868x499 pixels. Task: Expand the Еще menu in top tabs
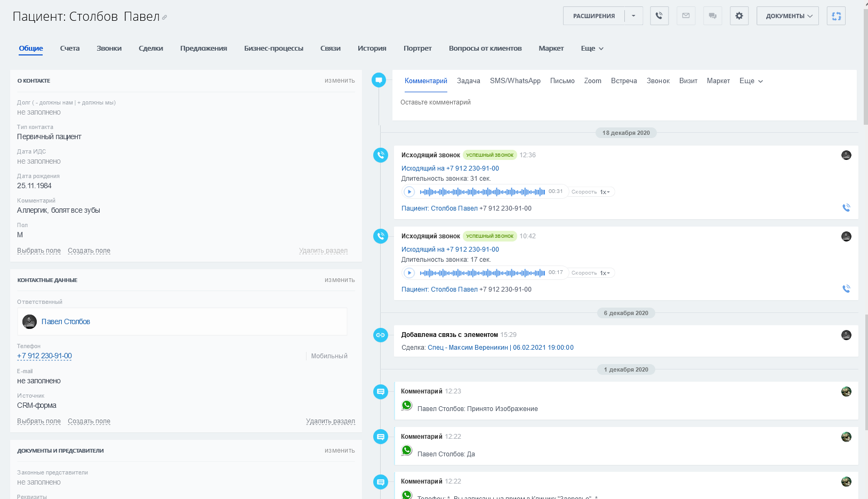pyautogui.click(x=592, y=49)
